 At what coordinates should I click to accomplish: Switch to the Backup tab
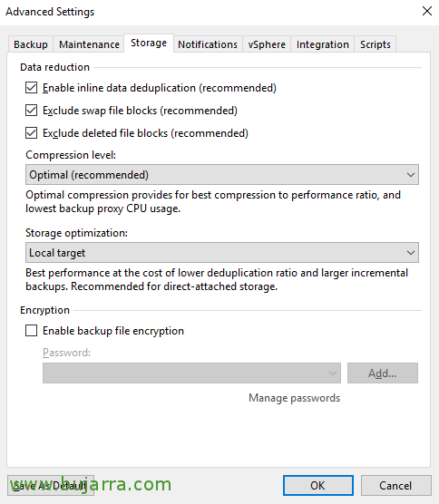pyautogui.click(x=31, y=44)
